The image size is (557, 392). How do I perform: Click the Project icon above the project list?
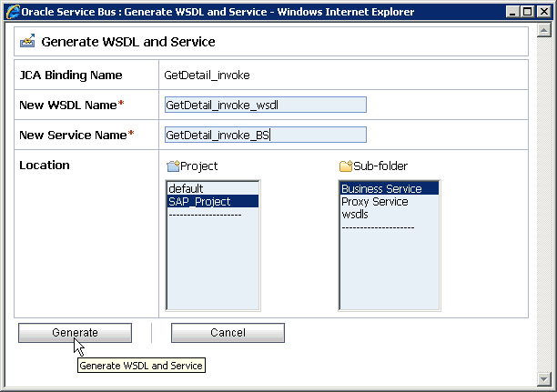[173, 166]
